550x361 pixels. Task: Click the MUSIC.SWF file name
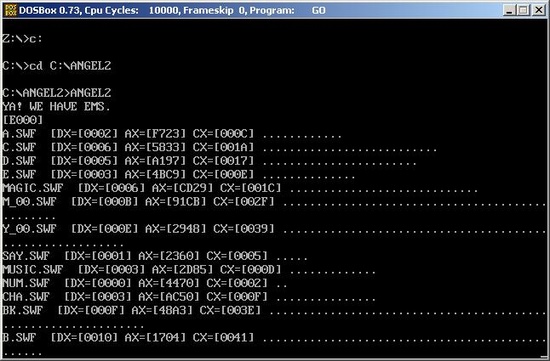coord(33,269)
